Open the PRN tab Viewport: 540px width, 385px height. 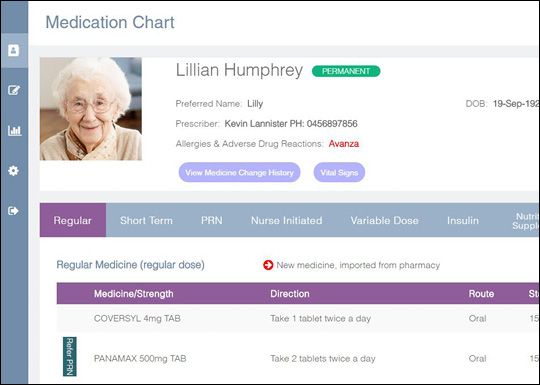211,220
